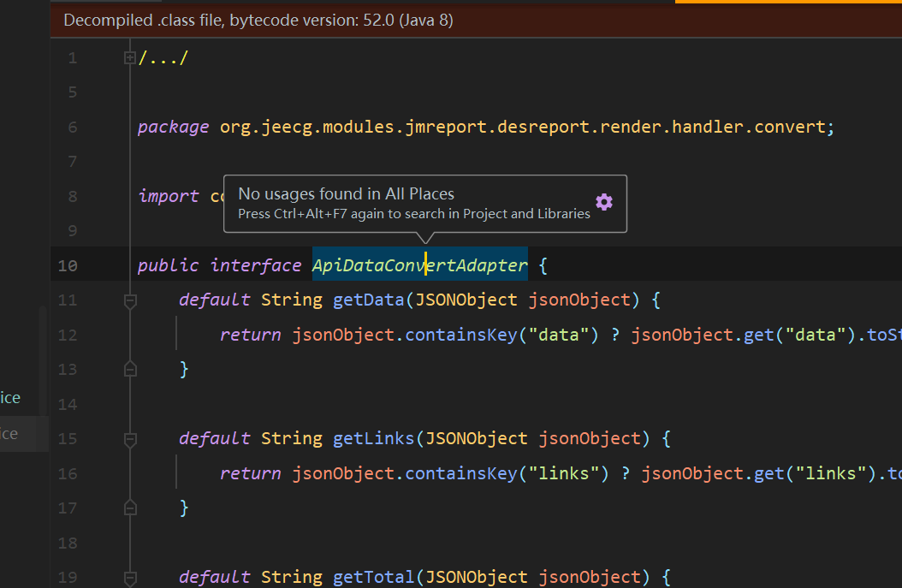The width and height of the screenshot is (902, 588).
Task: Click the getLinks method name
Action: (373, 438)
